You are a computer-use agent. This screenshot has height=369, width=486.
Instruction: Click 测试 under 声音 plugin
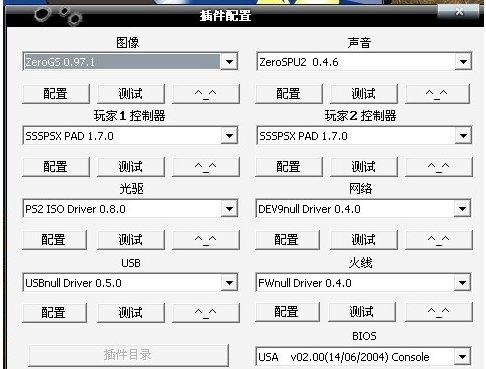tap(364, 94)
